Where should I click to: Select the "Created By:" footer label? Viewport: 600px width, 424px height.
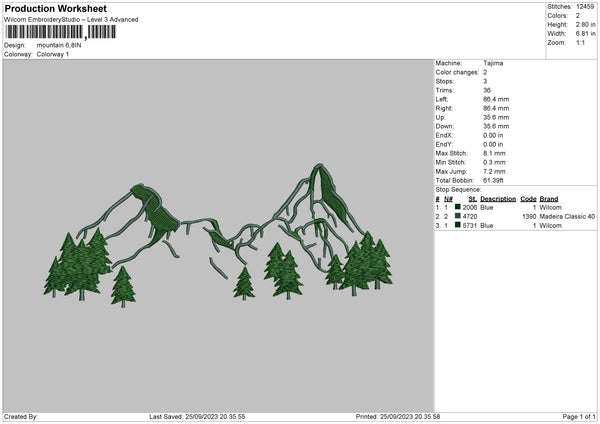21,417
